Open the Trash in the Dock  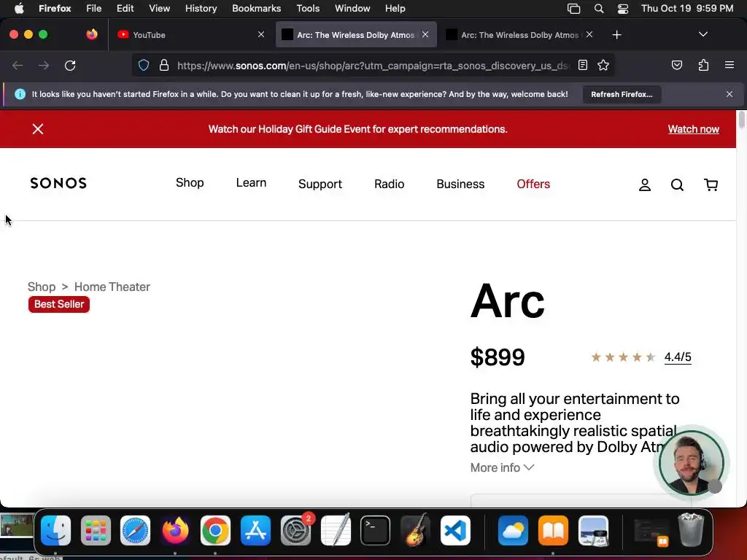pos(691,529)
